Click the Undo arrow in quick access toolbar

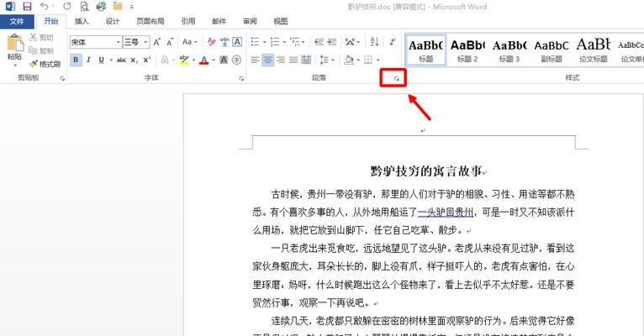[x=44, y=7]
